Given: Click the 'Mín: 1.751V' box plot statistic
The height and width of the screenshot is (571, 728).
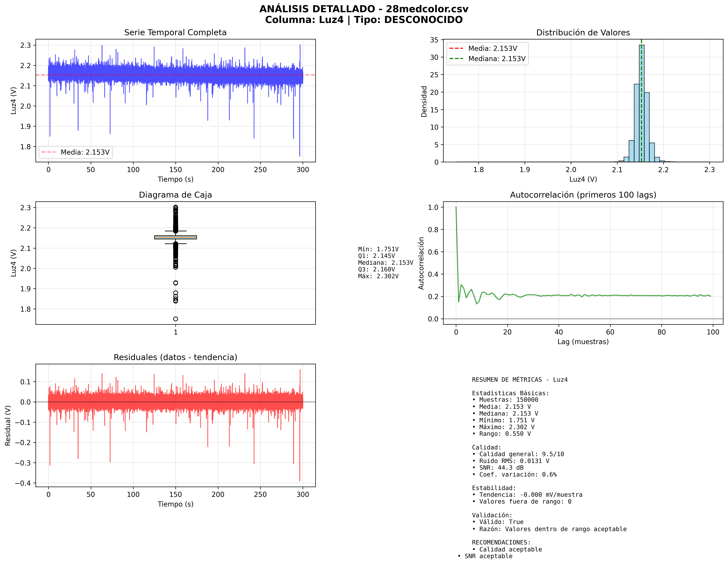Looking at the screenshot, I should [378, 249].
